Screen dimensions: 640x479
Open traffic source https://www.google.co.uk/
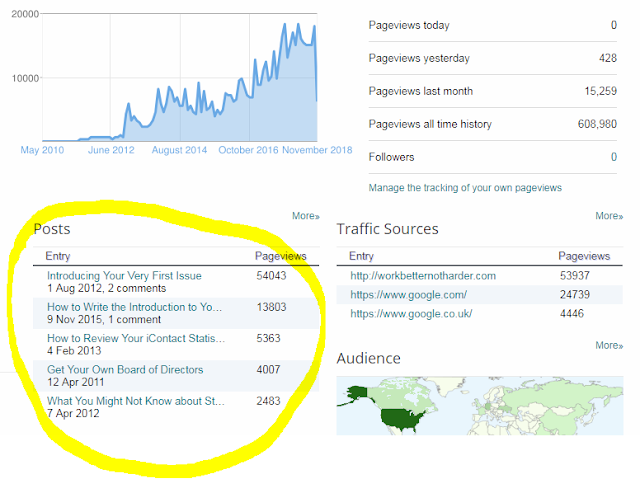[411, 314]
